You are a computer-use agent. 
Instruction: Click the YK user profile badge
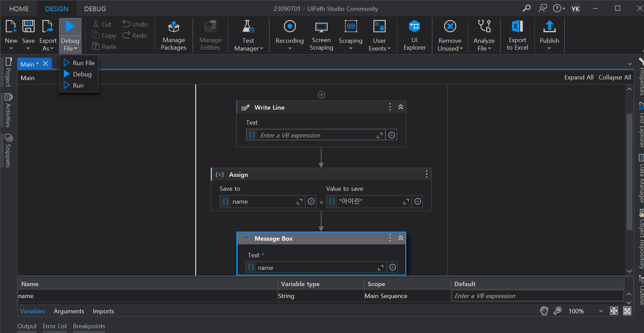(x=575, y=9)
